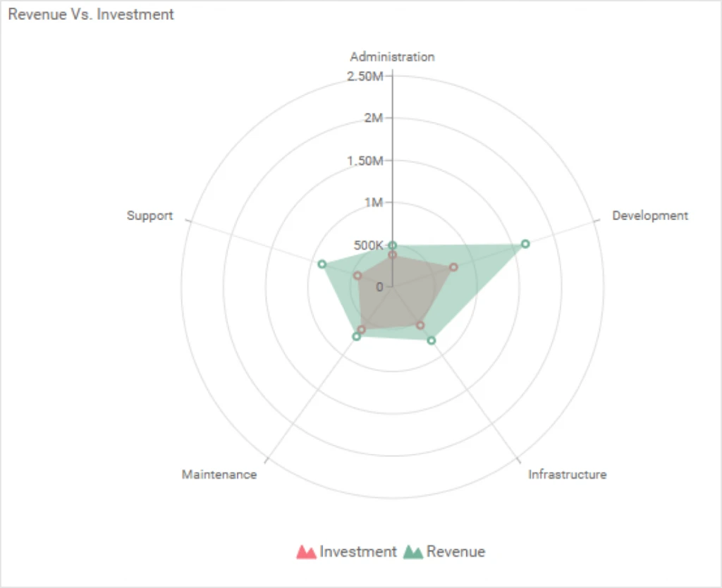Click the Revenue Vs. Investment chart title
Viewport: 722px width, 588px height.
(91, 15)
